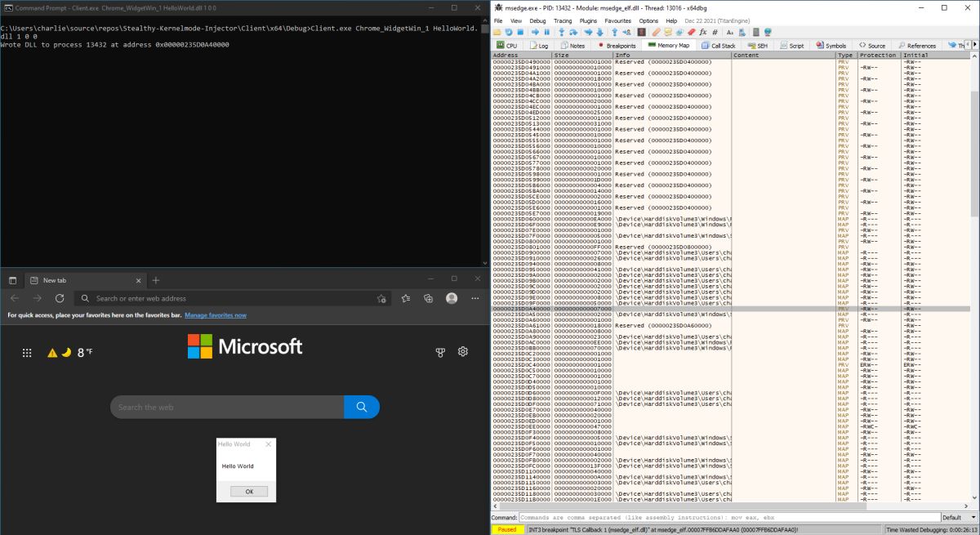The height and width of the screenshot is (535, 980).
Task: Open Bookmarks via red toolbar icon
Action: pos(691,32)
